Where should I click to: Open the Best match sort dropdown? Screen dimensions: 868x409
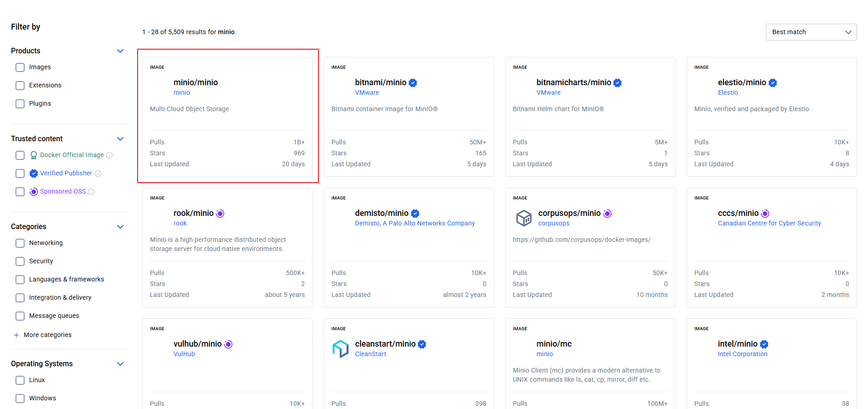[x=811, y=32]
